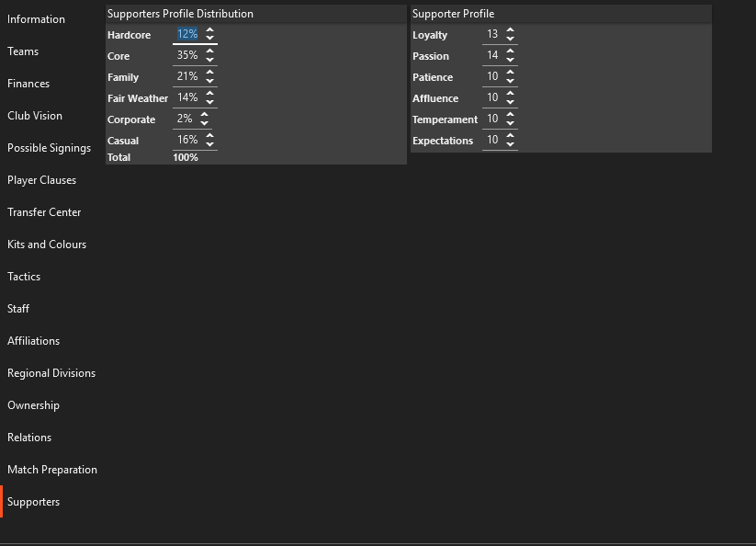Navigate to the Tactics section
Screen dimensions: 756x546
(x=24, y=277)
